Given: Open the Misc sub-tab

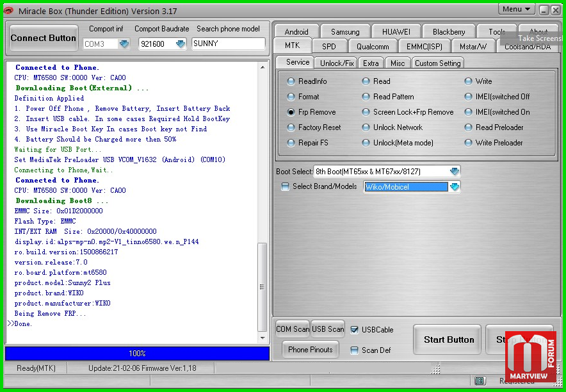Looking at the screenshot, I should [x=398, y=63].
